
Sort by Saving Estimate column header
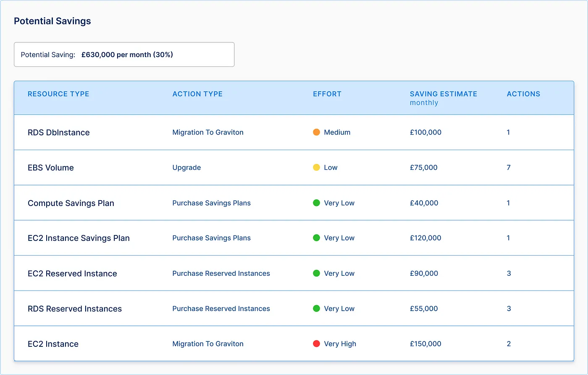[x=443, y=94]
